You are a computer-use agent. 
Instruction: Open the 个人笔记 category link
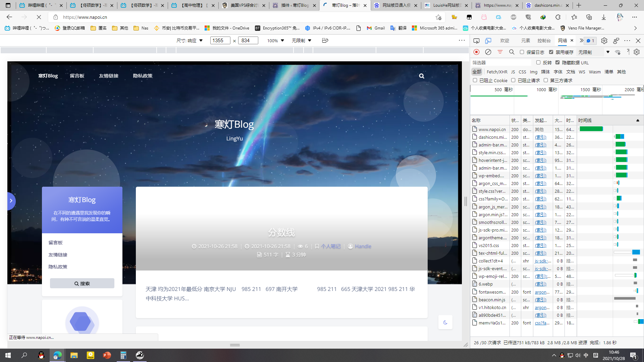point(330,246)
